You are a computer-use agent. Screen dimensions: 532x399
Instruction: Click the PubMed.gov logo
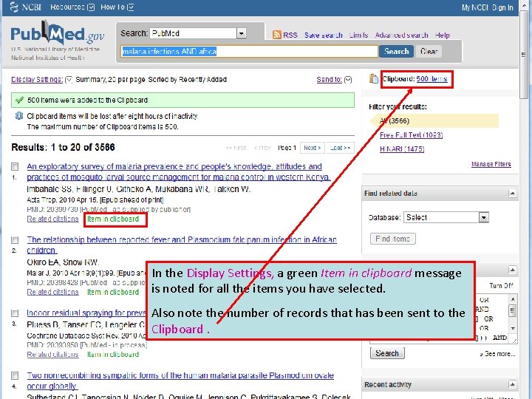[58, 34]
